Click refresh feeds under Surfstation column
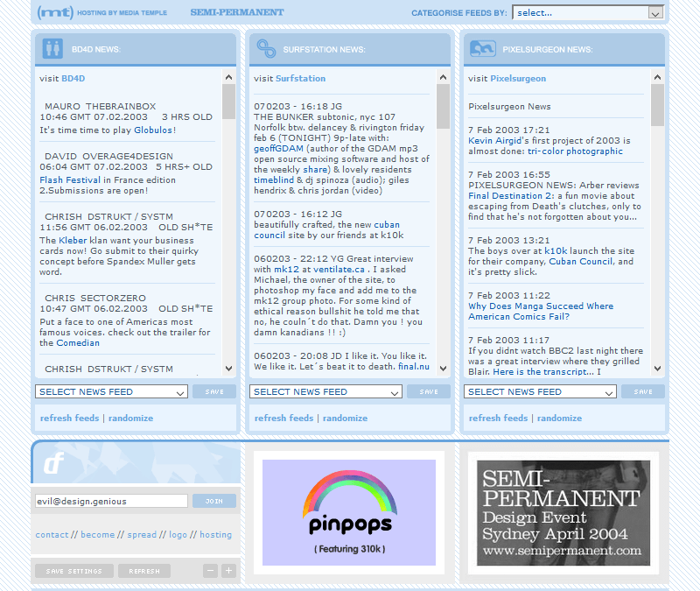The image size is (700, 591). tap(283, 419)
